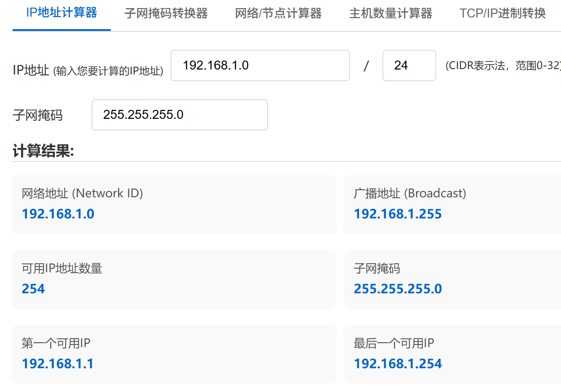
Task: Click the 计算结果 section heading
Action: pos(43,152)
